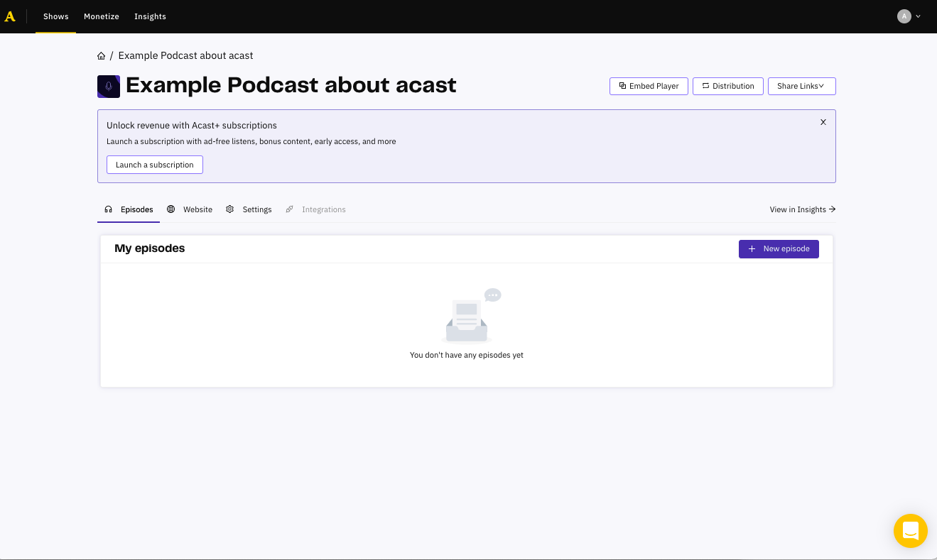Click the 'Unlock revenue with Acast+ subscriptions' heading
Screen dimensions: 937x560
[192, 126]
